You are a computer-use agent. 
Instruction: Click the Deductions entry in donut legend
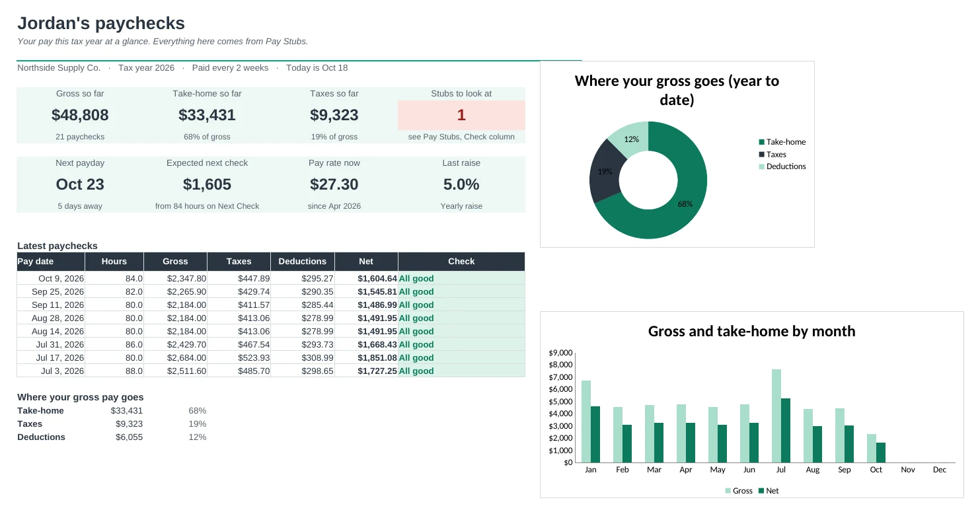pyautogui.click(x=782, y=166)
